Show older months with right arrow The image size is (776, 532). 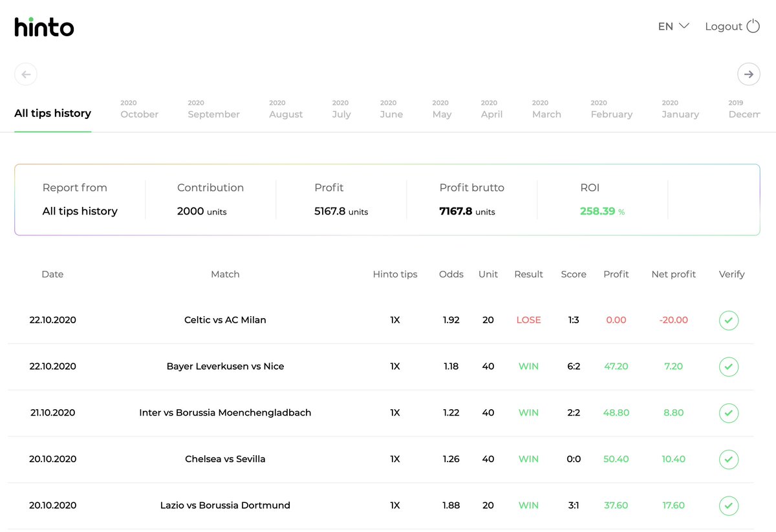749,74
